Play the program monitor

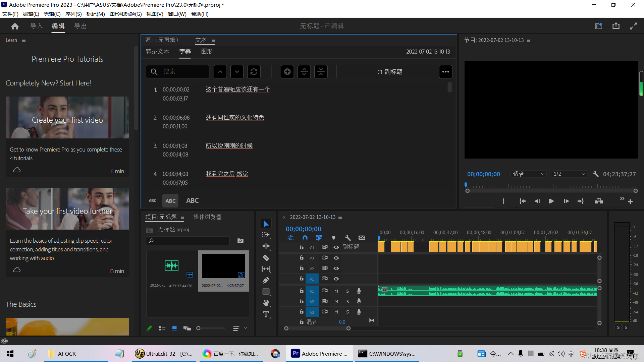pyautogui.click(x=551, y=201)
